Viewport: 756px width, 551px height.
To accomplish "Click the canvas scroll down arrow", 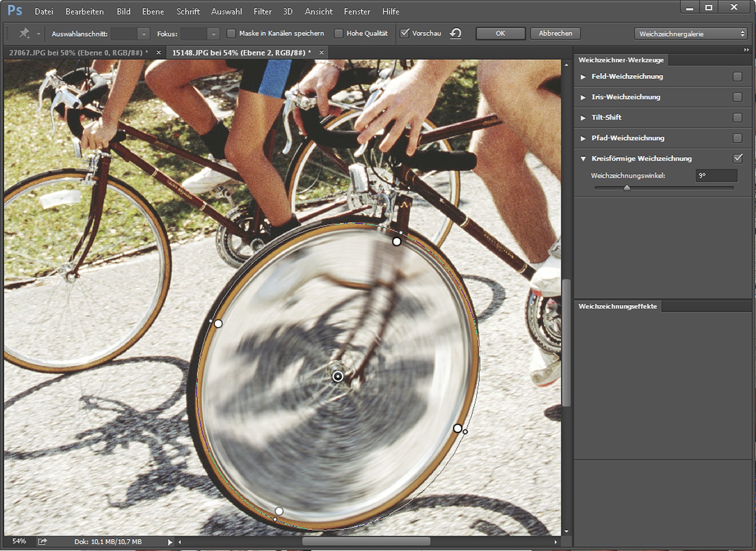I will tap(566, 531).
